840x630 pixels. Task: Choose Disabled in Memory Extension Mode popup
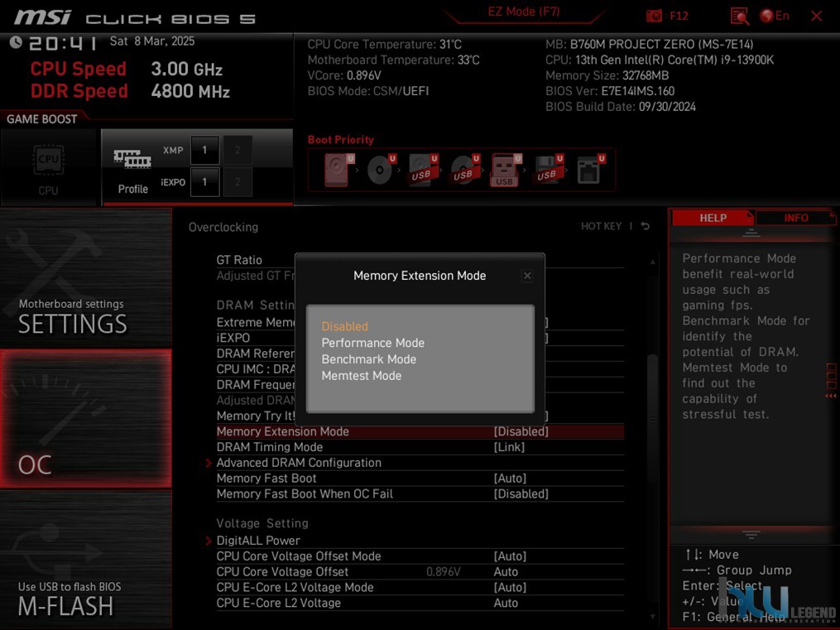344,326
